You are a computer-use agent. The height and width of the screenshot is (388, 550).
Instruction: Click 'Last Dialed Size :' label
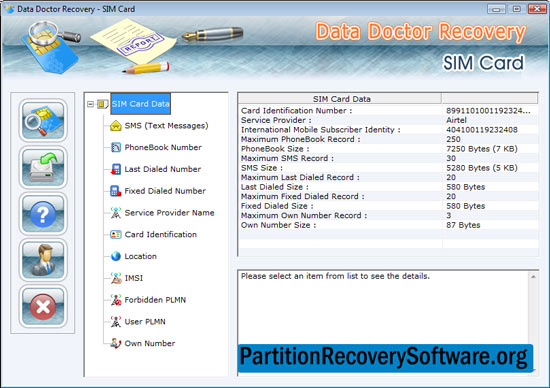pos(275,187)
